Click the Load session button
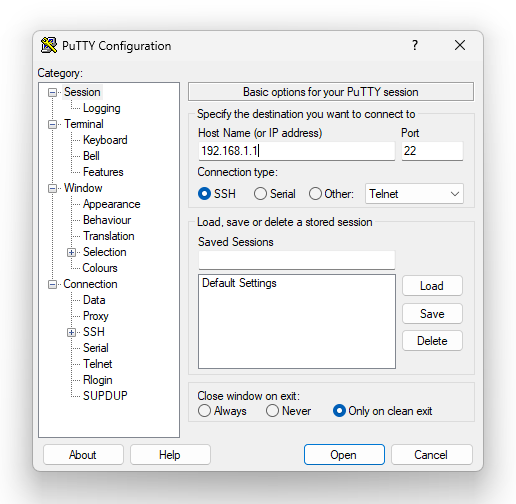The image size is (516, 504). (x=432, y=286)
